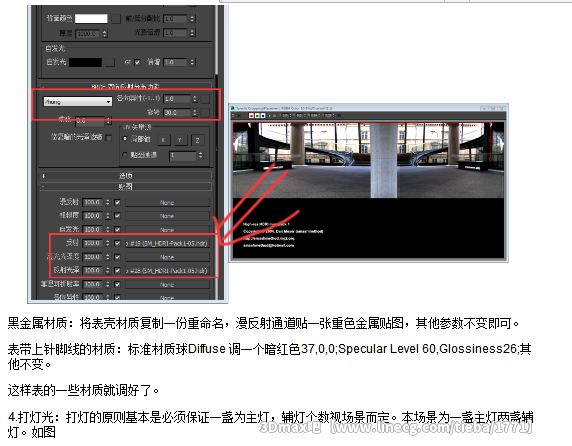The width and height of the screenshot is (572, 446).
Task: Toggle checkbox in maps row below #28 HDRI row
Action: [117, 284]
